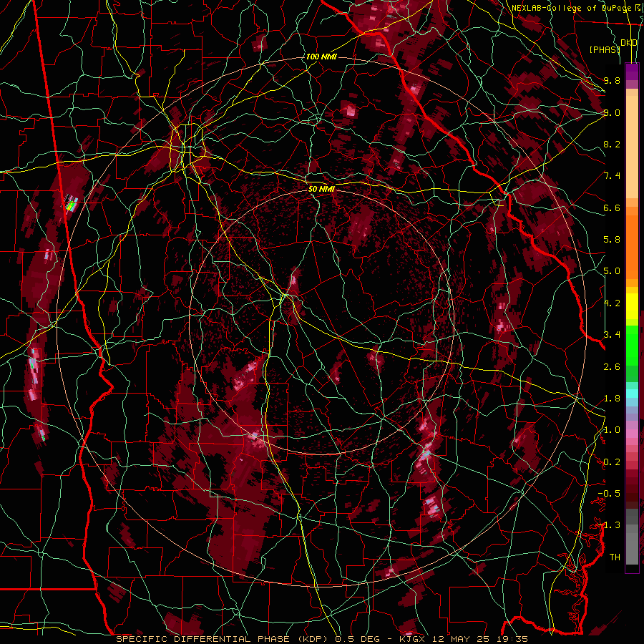This screenshot has height=644, width=644.
Task: Click the 0.2 value on the legend
Action: 612,462
